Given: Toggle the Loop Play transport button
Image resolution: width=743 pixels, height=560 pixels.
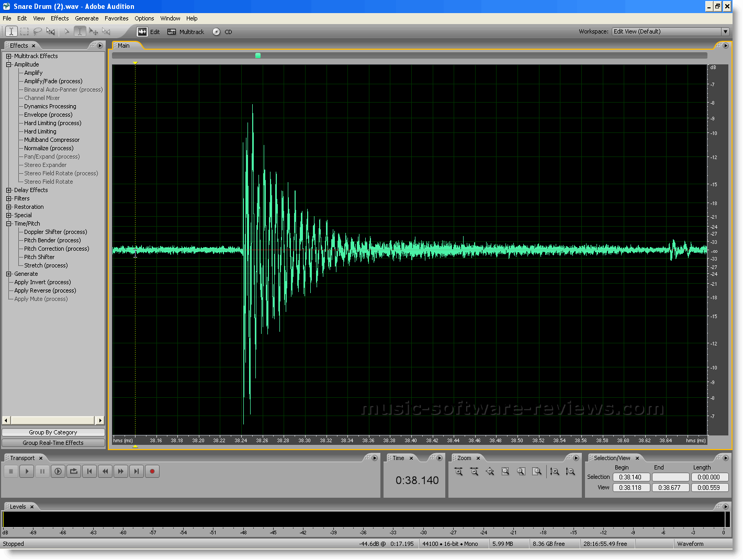Looking at the screenshot, I should (x=74, y=472).
